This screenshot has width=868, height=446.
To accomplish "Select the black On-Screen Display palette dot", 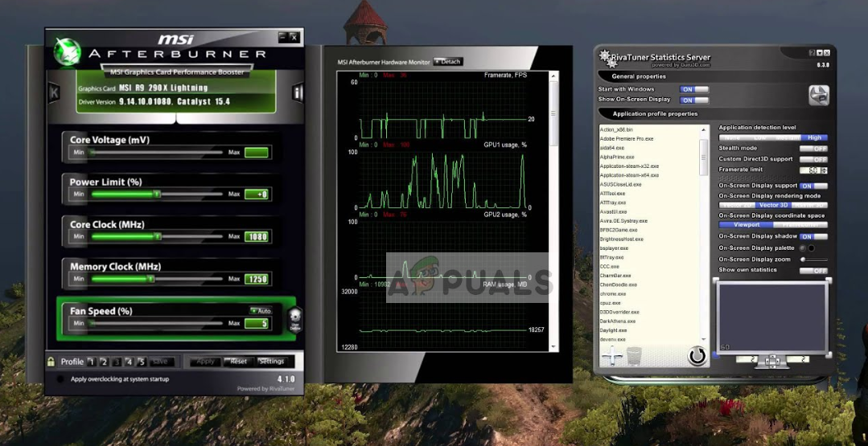I will [x=812, y=248].
